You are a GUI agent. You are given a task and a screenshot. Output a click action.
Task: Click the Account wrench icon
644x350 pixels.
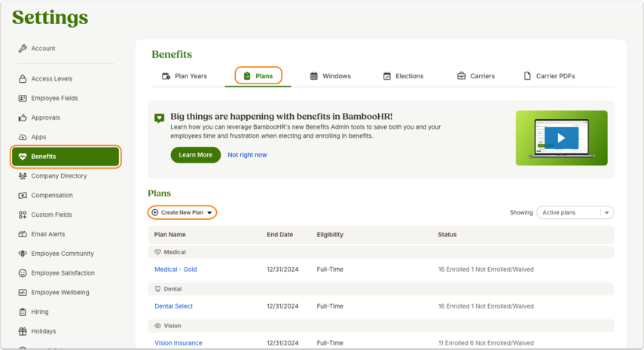tap(23, 48)
